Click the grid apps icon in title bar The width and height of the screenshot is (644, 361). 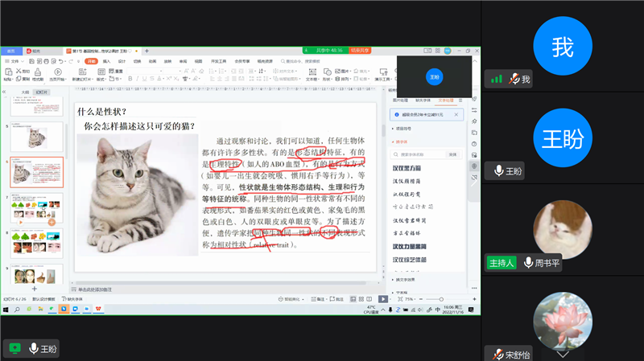click(438, 51)
